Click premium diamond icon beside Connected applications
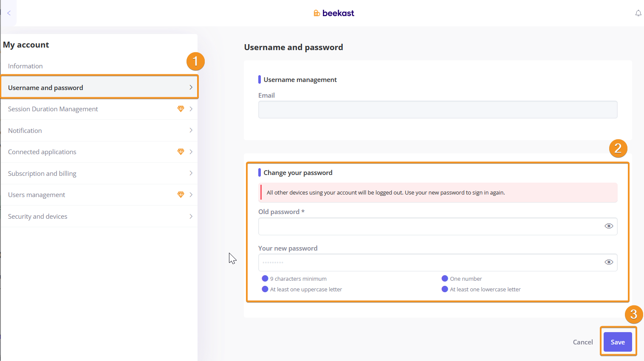The width and height of the screenshot is (644, 361). (181, 152)
